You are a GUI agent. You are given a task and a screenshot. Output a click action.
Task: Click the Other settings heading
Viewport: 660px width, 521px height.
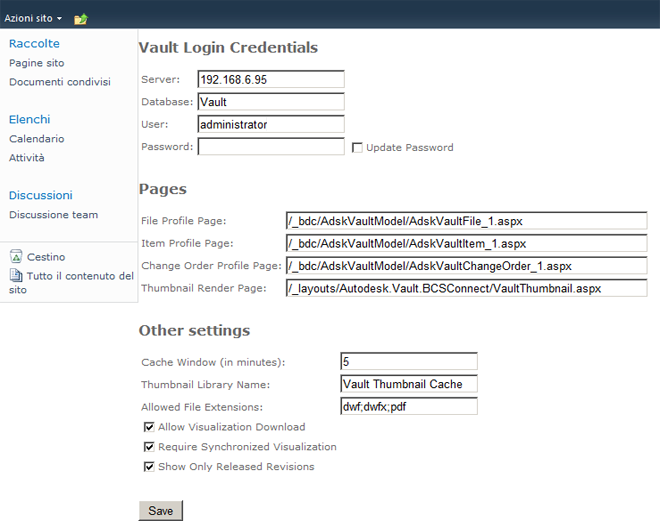194,330
